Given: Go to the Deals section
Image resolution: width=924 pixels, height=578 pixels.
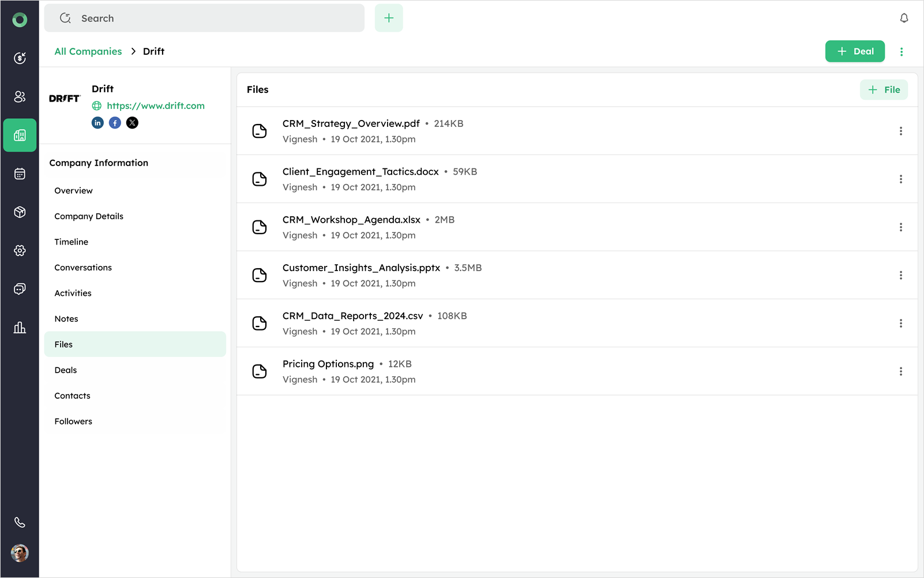Looking at the screenshot, I should click(66, 370).
